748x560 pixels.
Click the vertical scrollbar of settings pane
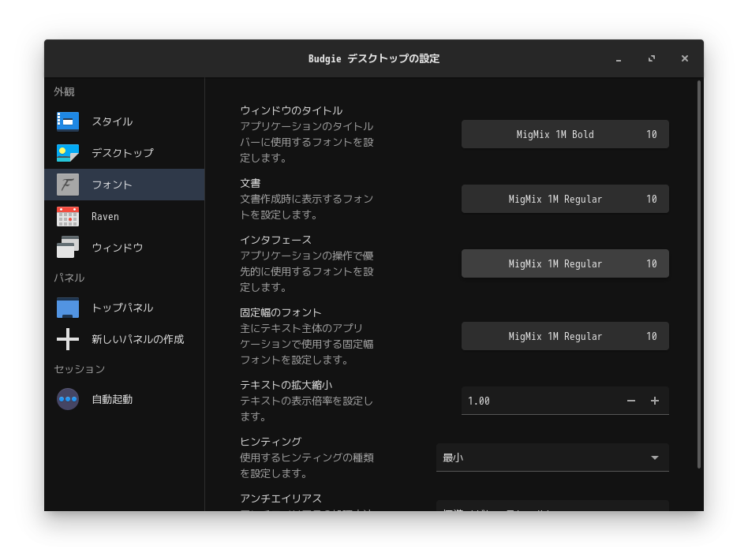point(699,274)
